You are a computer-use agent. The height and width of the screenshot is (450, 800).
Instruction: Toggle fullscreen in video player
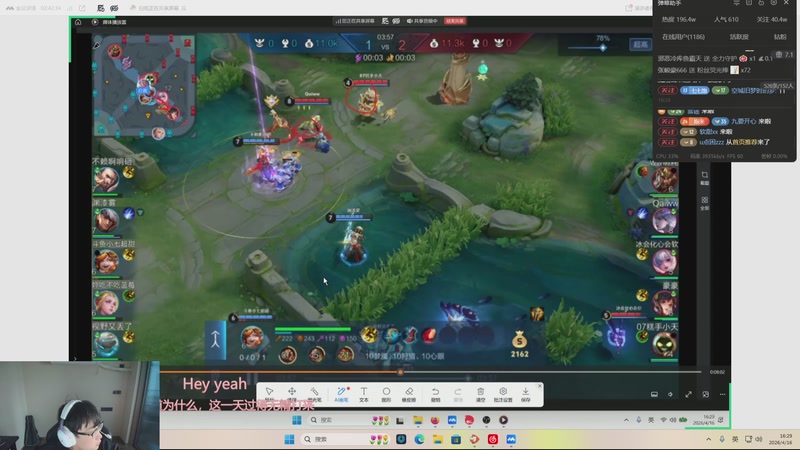[x=688, y=394]
